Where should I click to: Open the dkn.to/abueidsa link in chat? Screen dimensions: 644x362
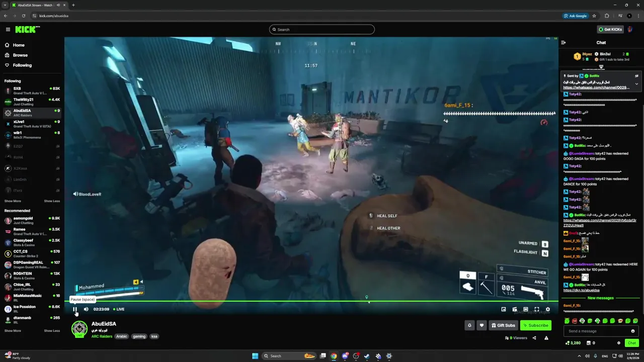pos(582,290)
